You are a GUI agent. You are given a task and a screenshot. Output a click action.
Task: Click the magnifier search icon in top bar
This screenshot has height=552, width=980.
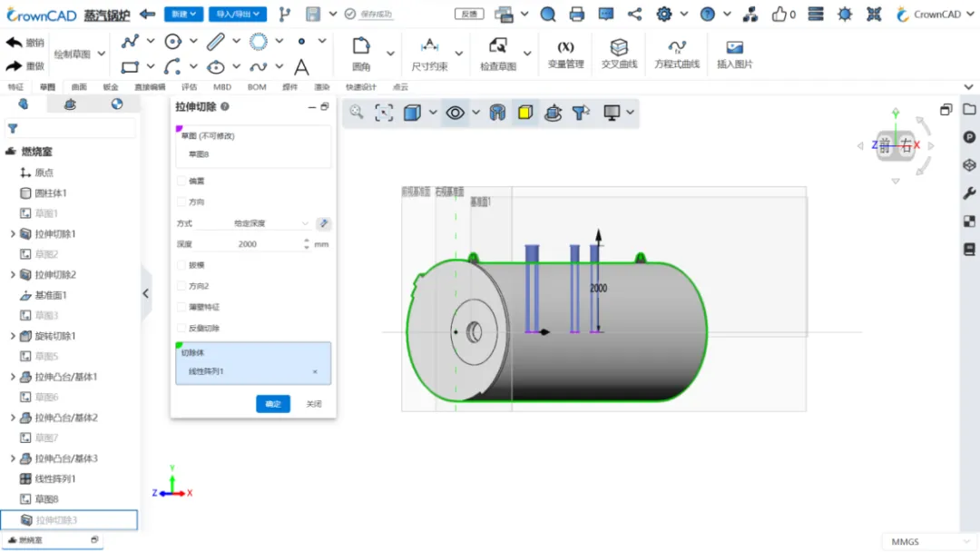point(547,14)
